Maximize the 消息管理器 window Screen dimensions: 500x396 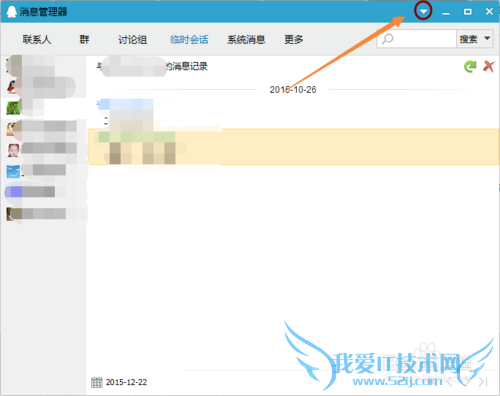[x=468, y=12]
